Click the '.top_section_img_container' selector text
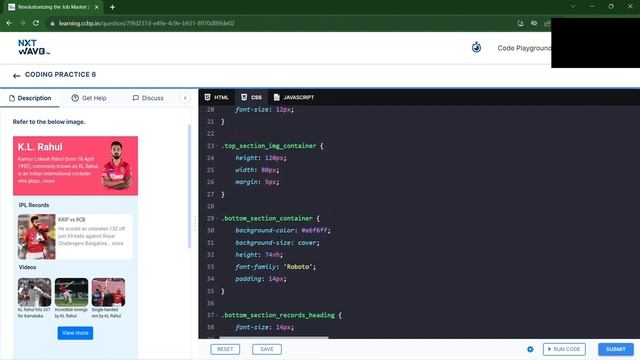The height and width of the screenshot is (360, 640). tap(269, 146)
